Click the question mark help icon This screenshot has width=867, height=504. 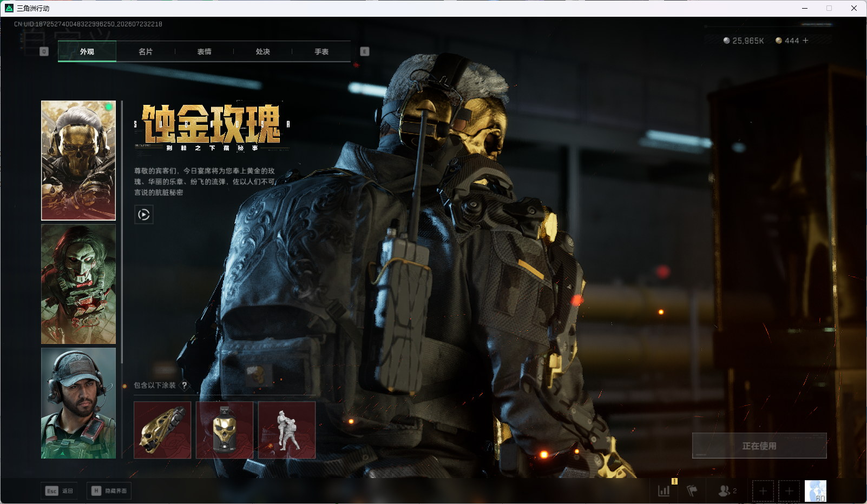(x=185, y=385)
